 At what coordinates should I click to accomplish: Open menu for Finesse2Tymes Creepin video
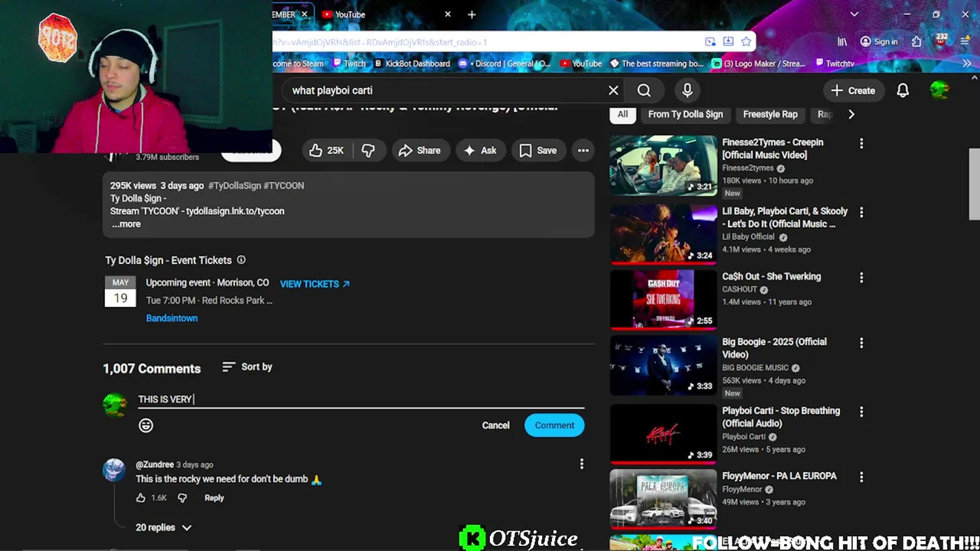point(861,143)
